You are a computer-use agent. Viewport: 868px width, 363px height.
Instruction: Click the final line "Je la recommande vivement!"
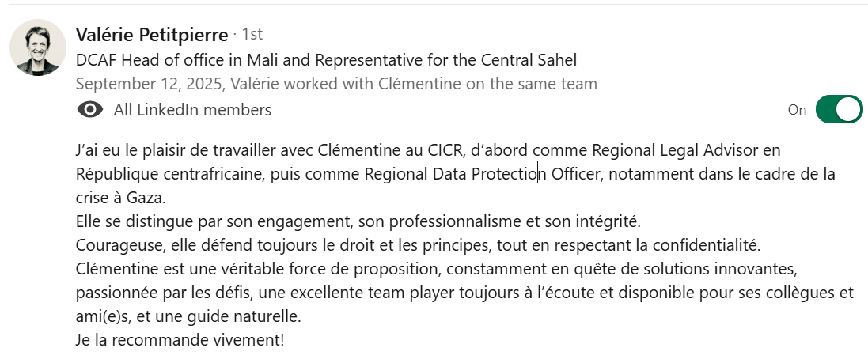180,341
